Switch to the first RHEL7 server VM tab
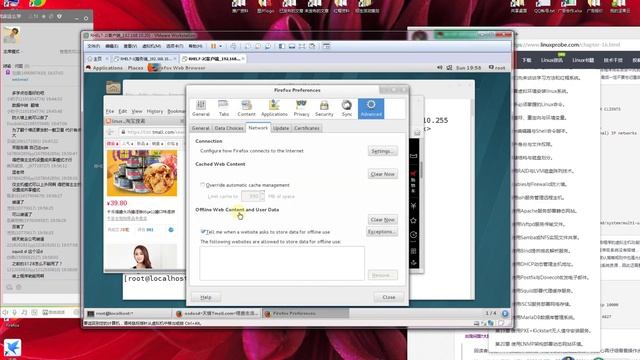The height and width of the screenshot is (360, 640). pos(144,59)
